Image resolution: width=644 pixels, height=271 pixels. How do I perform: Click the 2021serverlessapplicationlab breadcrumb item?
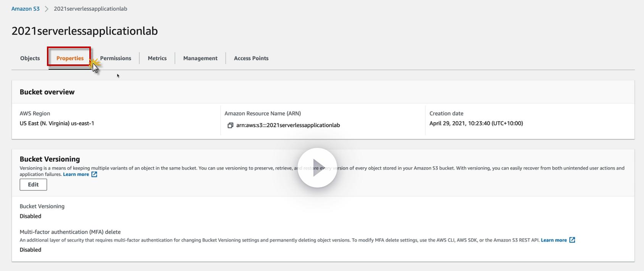tap(90, 9)
